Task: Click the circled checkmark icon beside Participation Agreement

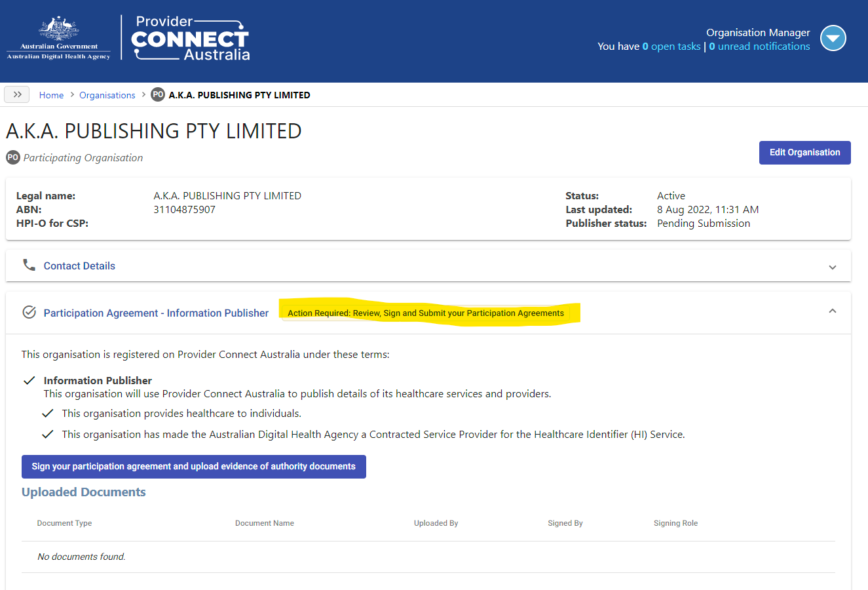Action: click(x=29, y=312)
